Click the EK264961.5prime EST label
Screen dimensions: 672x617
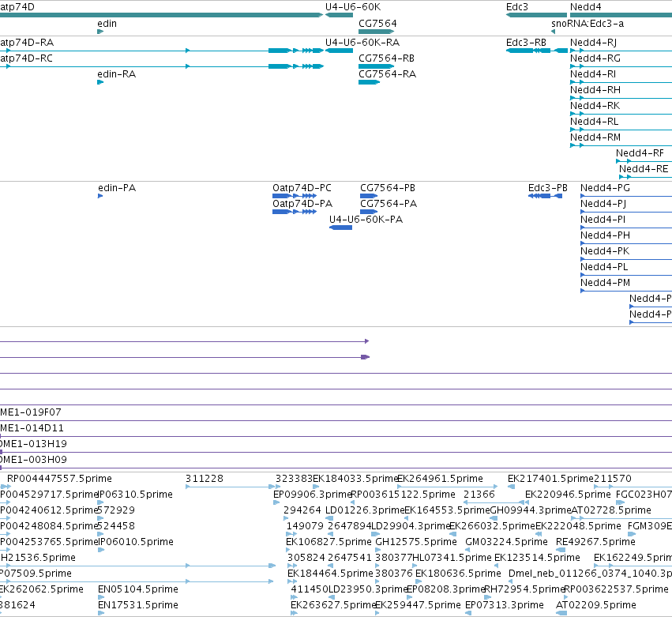(x=440, y=479)
